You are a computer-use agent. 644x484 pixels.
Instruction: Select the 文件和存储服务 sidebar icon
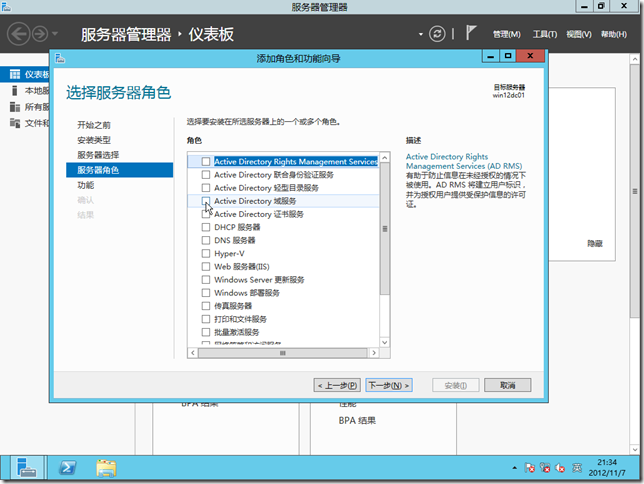tap(15, 123)
